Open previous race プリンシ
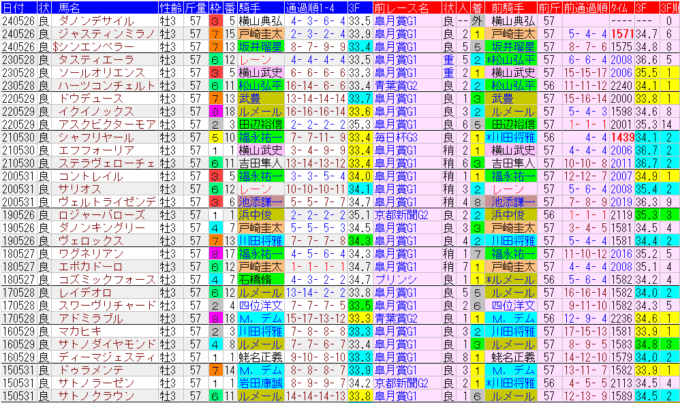The image size is (680, 403). pos(396,279)
